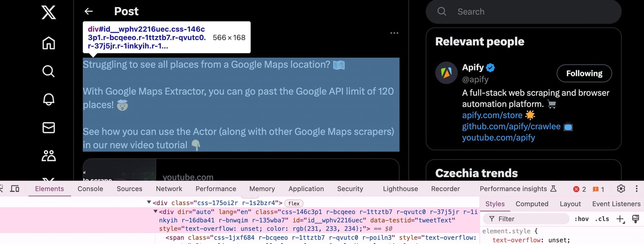644x244 pixels.
Task: Toggle the computed styles sidebar icon
Action: 635,219
